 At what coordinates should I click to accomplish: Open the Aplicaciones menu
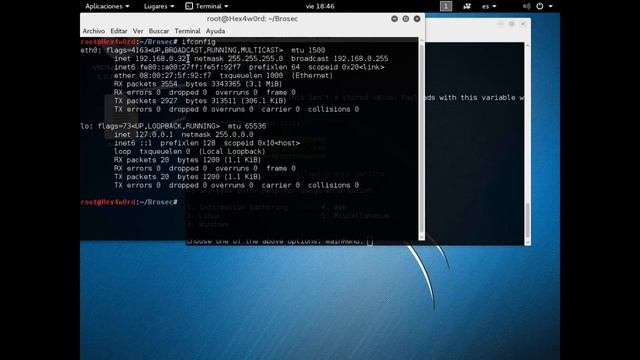107,6
